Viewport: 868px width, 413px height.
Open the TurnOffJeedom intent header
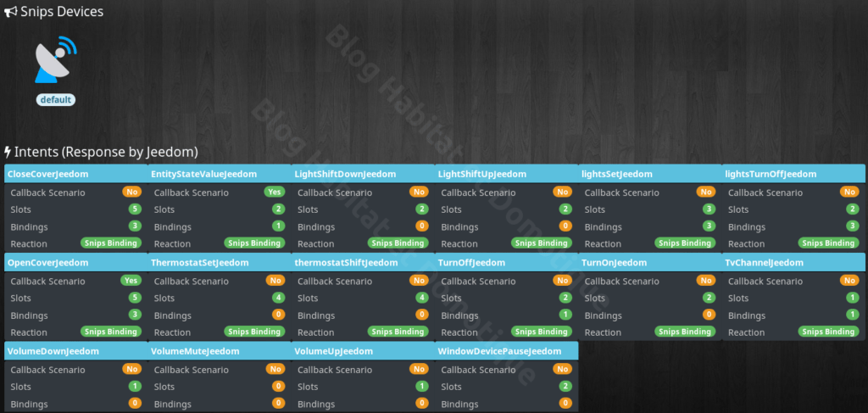tap(507, 262)
